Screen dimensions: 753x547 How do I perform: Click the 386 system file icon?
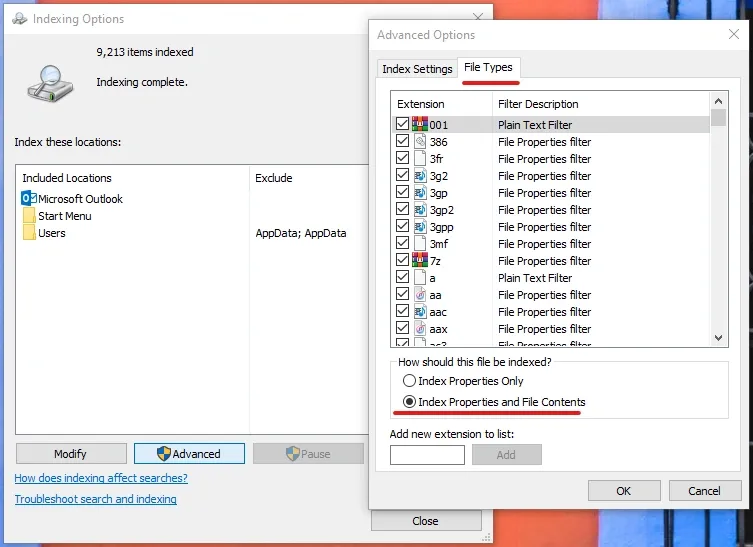[x=420, y=142]
